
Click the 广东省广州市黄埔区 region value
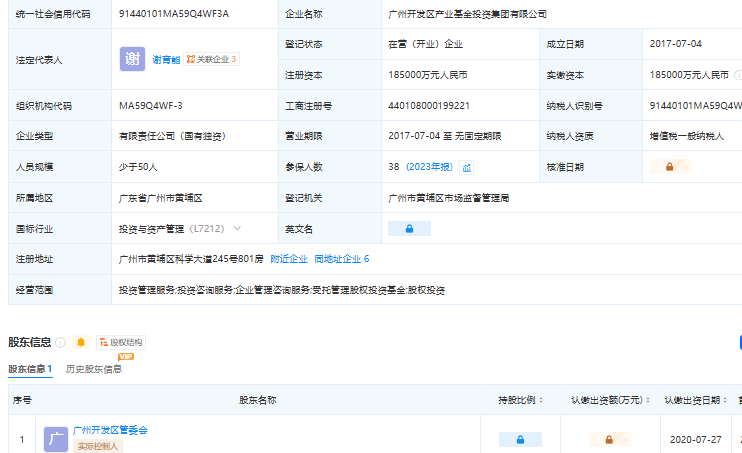click(160, 198)
